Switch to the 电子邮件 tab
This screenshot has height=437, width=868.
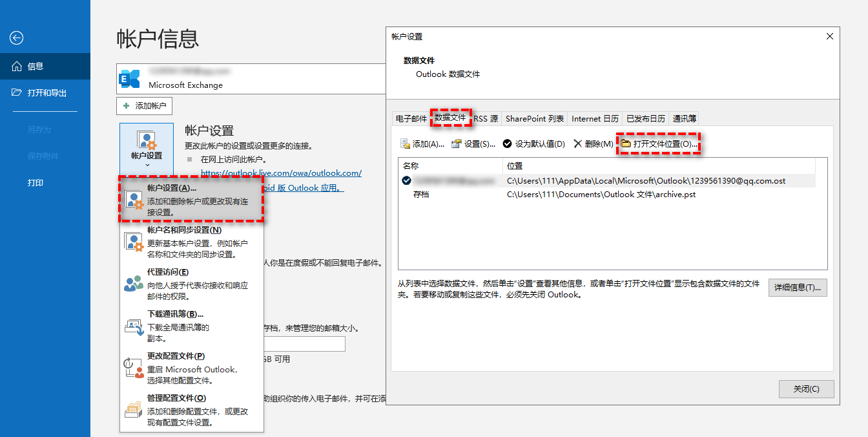(411, 119)
